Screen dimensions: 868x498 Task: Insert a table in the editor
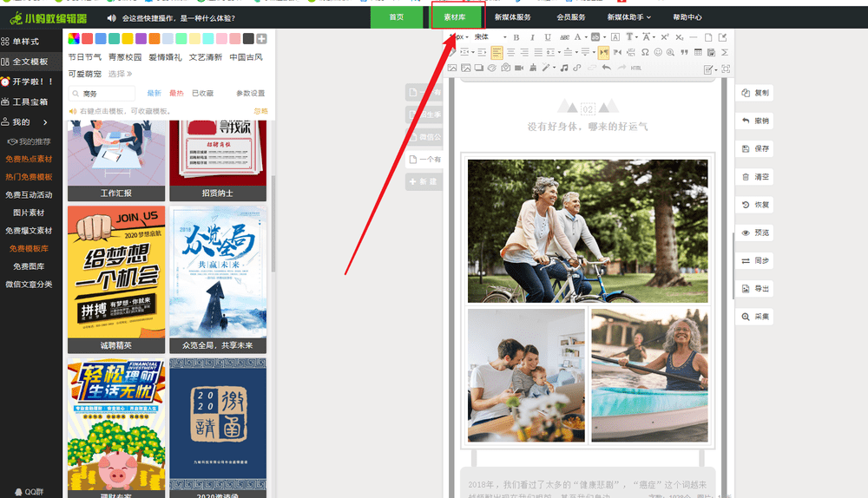[x=698, y=53]
